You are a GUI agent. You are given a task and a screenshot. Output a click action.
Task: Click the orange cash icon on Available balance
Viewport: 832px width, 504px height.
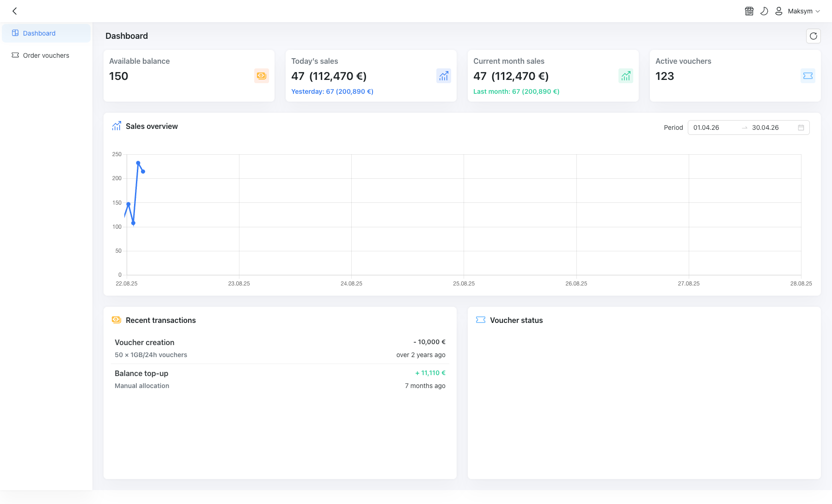coord(262,76)
